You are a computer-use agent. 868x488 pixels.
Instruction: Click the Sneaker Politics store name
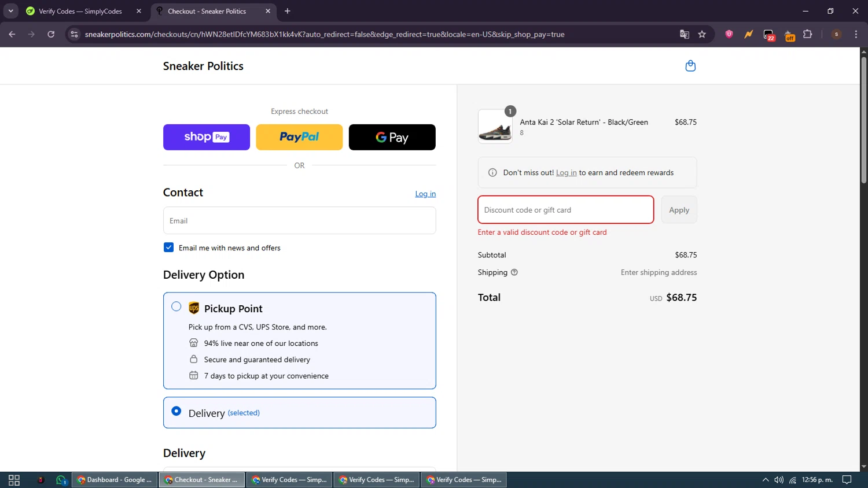[203, 66]
